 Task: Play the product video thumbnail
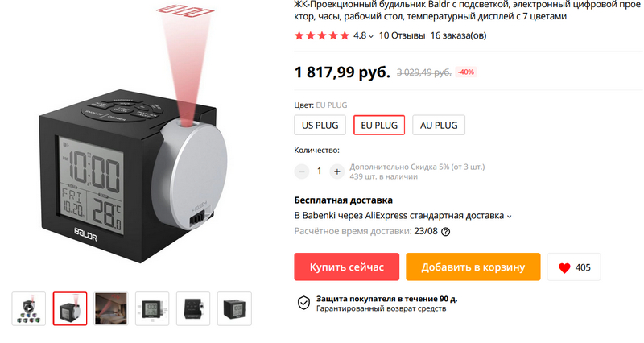click(29, 309)
